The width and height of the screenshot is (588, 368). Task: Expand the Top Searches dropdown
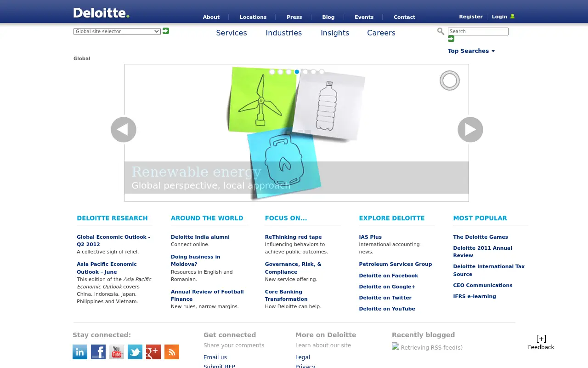471,51
